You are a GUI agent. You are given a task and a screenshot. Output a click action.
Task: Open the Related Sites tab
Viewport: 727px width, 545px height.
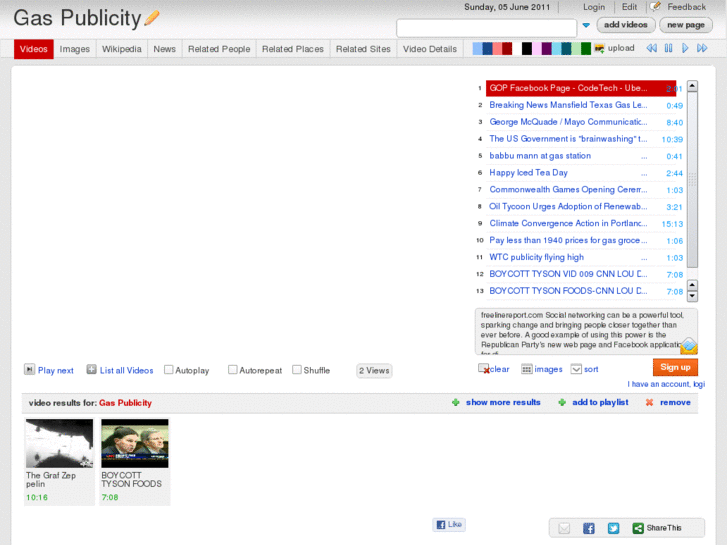[x=363, y=49]
